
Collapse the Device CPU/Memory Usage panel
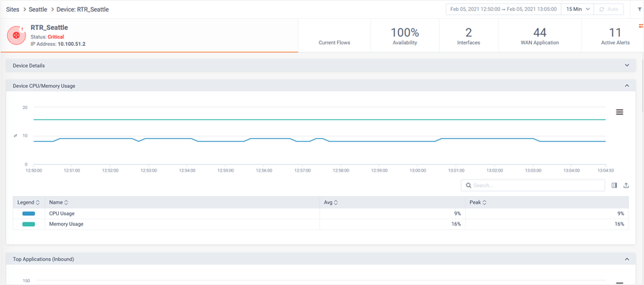click(x=627, y=86)
